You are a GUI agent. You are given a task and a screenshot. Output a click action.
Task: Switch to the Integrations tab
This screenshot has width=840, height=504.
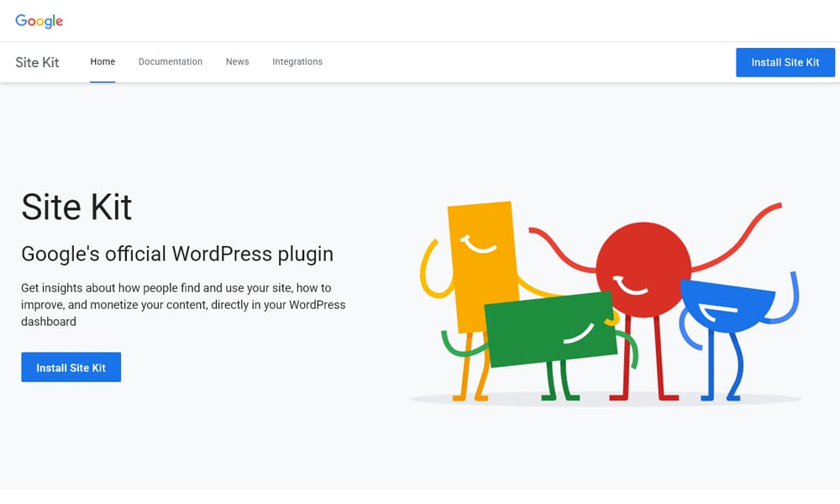point(297,61)
